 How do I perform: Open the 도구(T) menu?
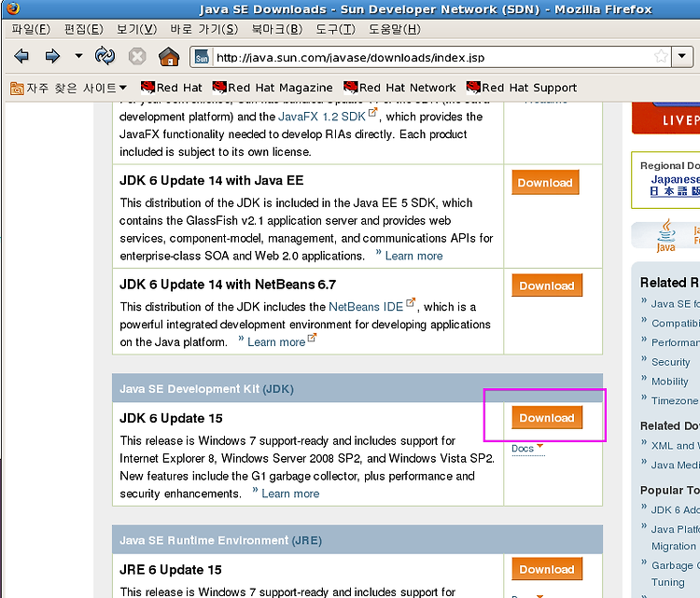pyautogui.click(x=335, y=30)
